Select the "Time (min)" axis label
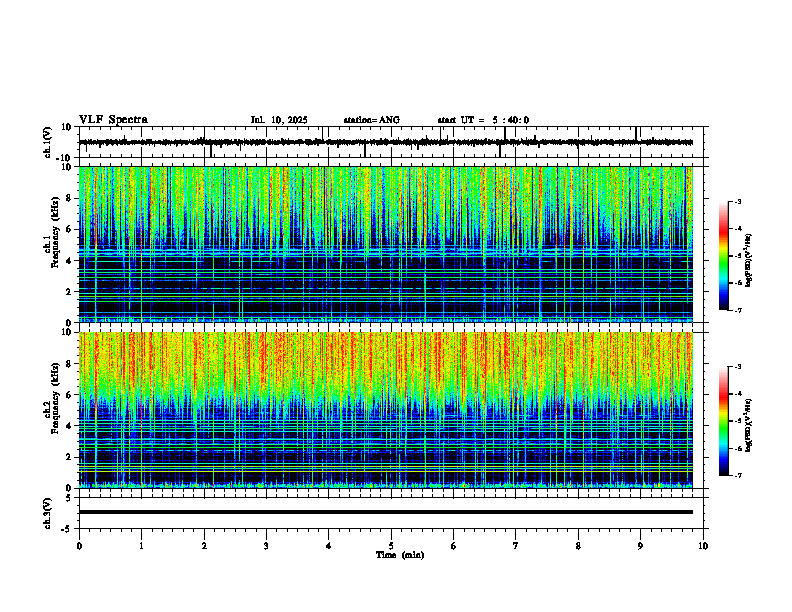 [x=400, y=555]
